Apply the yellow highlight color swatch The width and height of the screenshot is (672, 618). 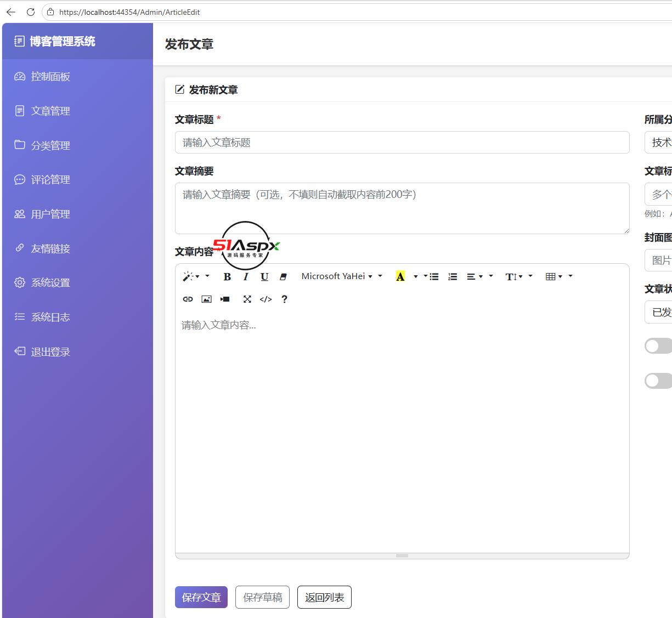pos(400,277)
